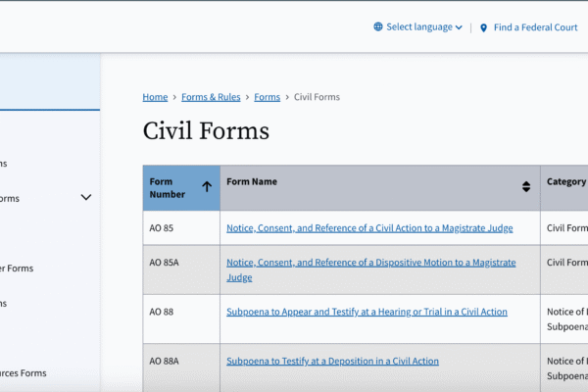Expand the sidebar forms submenu chevron
This screenshot has width=588, height=392.
[86, 197]
